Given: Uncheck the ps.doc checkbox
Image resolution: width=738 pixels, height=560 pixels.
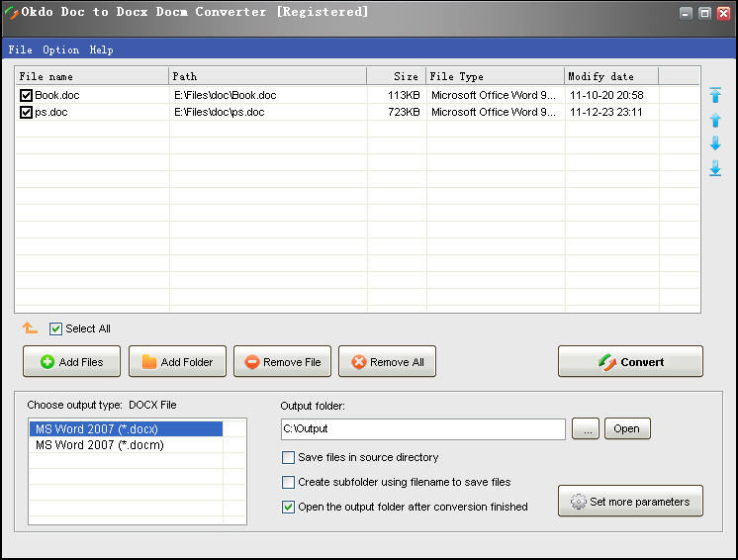Looking at the screenshot, I should (26, 112).
